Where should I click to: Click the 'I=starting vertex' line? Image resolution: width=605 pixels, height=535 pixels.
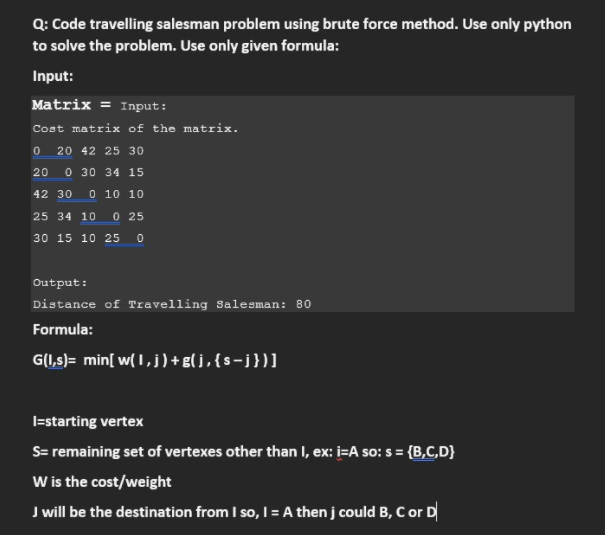[88, 421]
